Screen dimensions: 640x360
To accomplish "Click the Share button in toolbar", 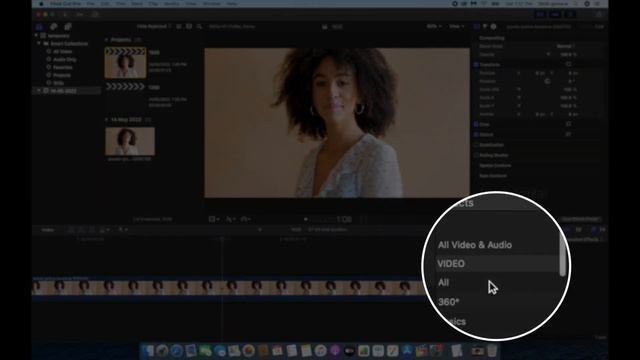I will [x=599, y=15].
